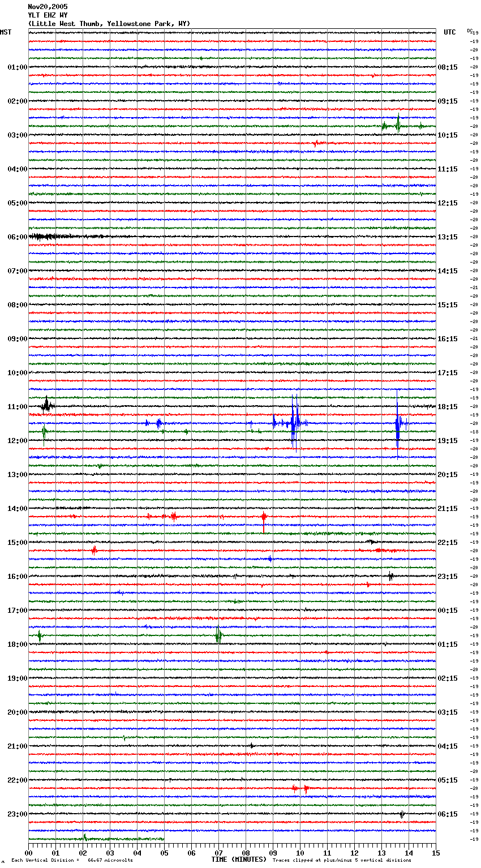Select the 01:00 MST row label
The width and height of the screenshot is (481, 868).
18,67
